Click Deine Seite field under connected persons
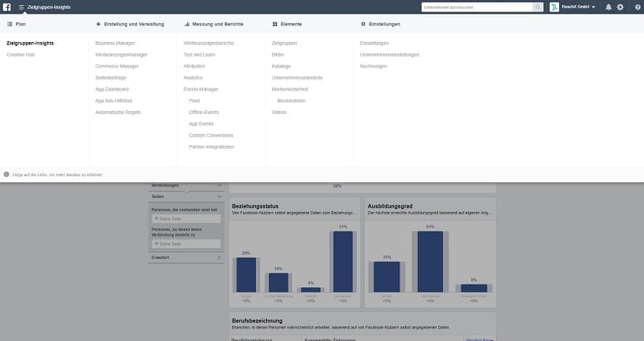644x341 pixels. pyautogui.click(x=186, y=219)
